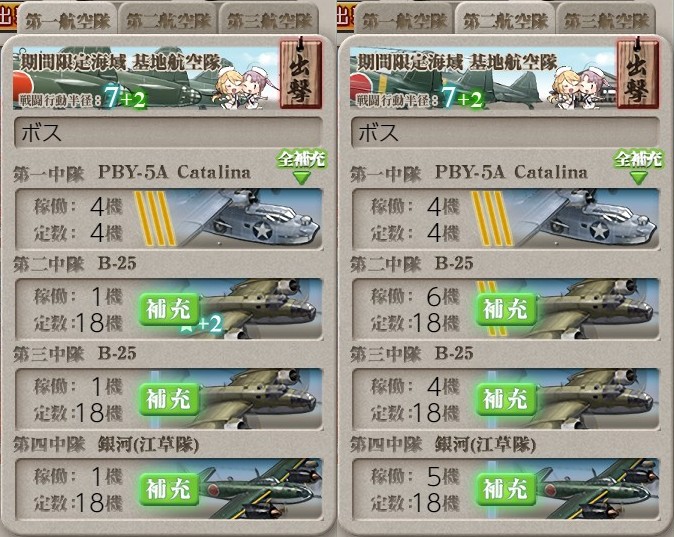Click left panel 全補充 resupply-all arrow

pyautogui.click(x=301, y=167)
